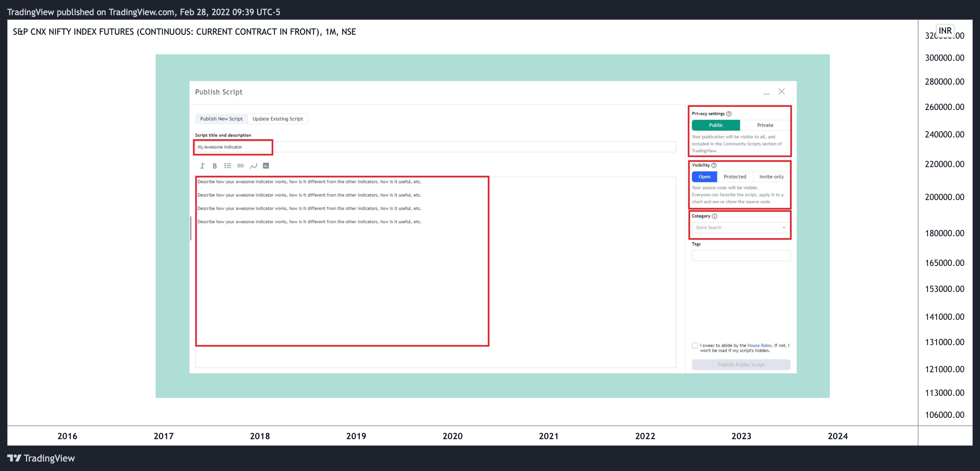Open the Category Quick Search dropdown
This screenshot has height=471, width=980.
point(740,227)
